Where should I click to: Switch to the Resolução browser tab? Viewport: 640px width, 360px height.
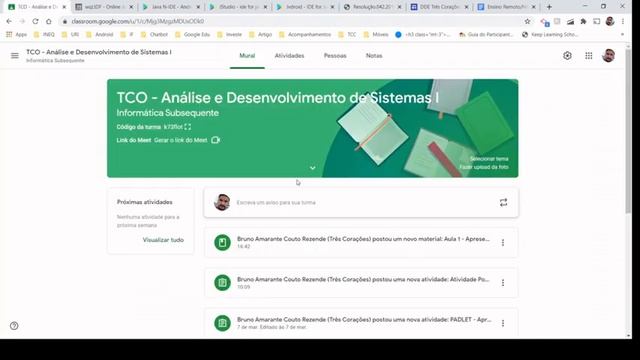point(373,7)
